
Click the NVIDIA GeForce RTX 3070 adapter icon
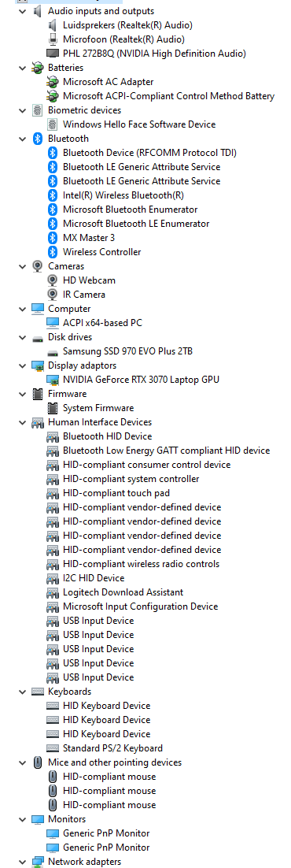click(x=53, y=379)
